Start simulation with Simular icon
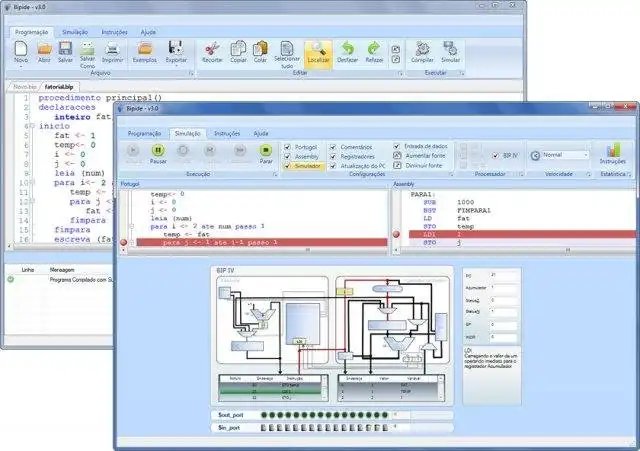This screenshot has width=640, height=451. tap(450, 52)
